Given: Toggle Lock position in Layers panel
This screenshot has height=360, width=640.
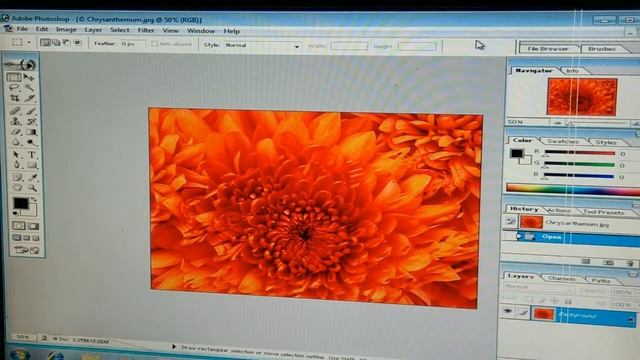Looking at the screenshot, I should click(555, 301).
